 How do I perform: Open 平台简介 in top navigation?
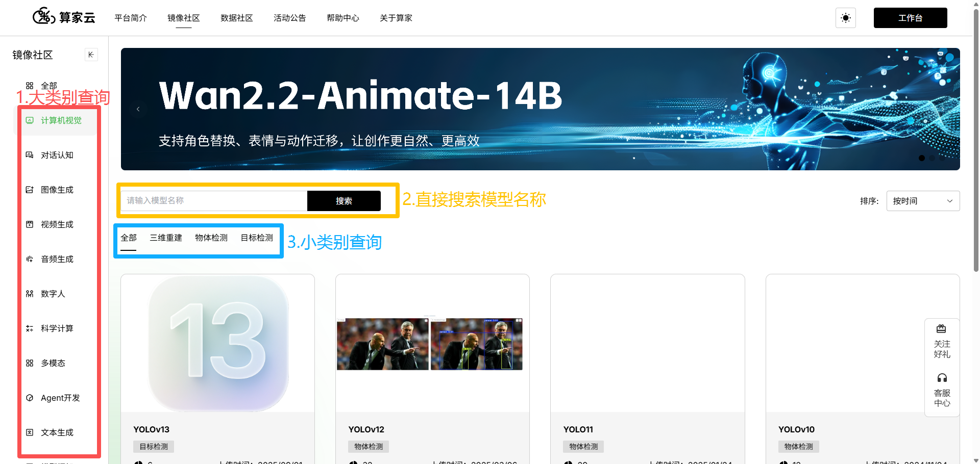[131, 18]
